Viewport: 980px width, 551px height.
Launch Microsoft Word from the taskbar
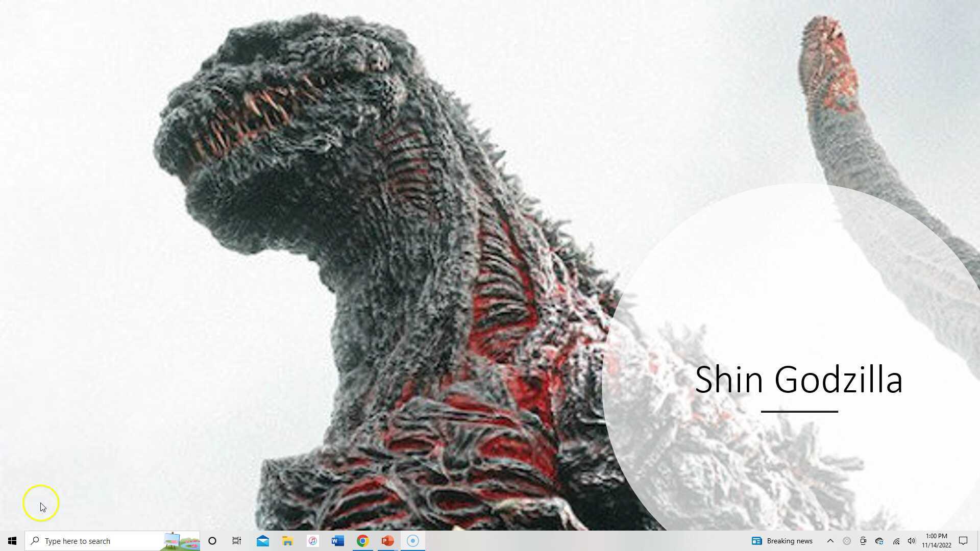click(x=337, y=541)
